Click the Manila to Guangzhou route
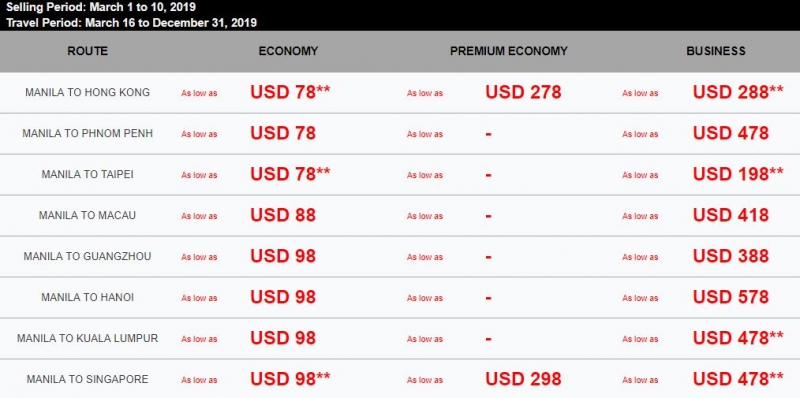 pyautogui.click(x=87, y=256)
